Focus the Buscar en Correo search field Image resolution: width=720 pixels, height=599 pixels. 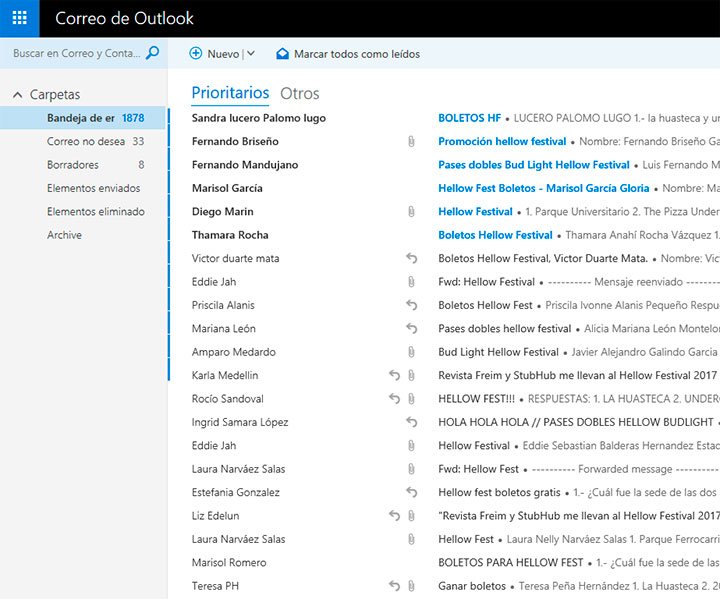click(x=76, y=54)
